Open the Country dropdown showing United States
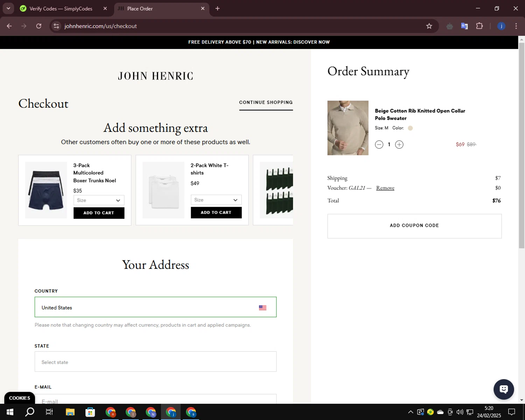Screen dimensions: 525x420 155,307
